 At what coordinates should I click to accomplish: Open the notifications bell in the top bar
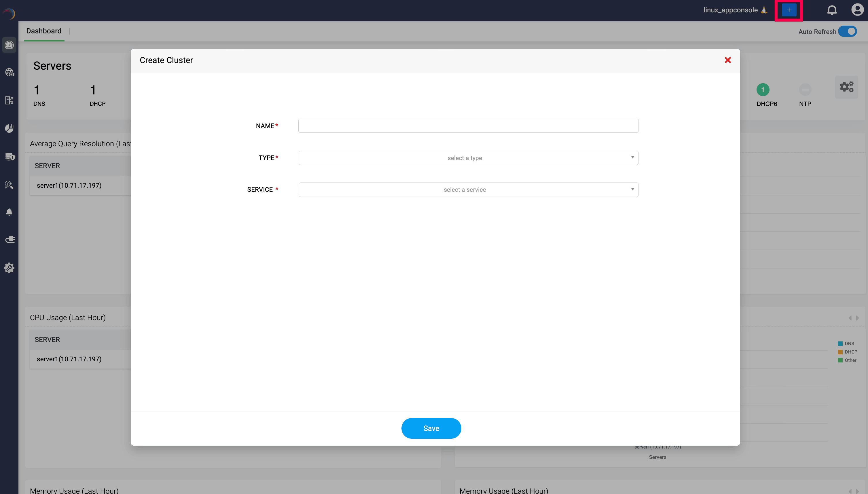pyautogui.click(x=832, y=10)
